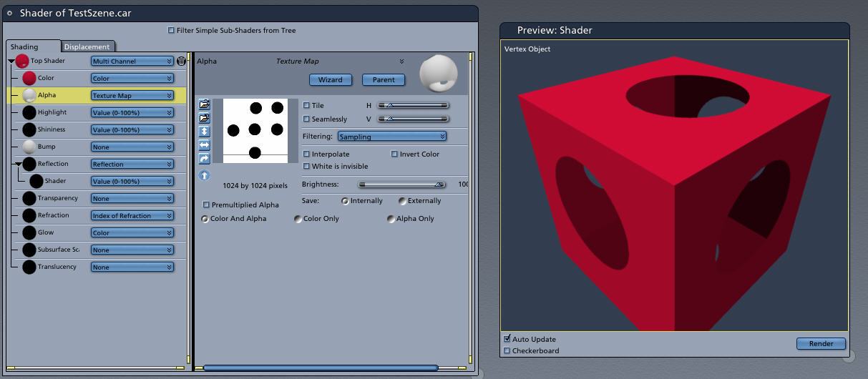Uncheck Auto Update in Preview window
The width and height of the screenshot is (868, 379).
tap(507, 339)
